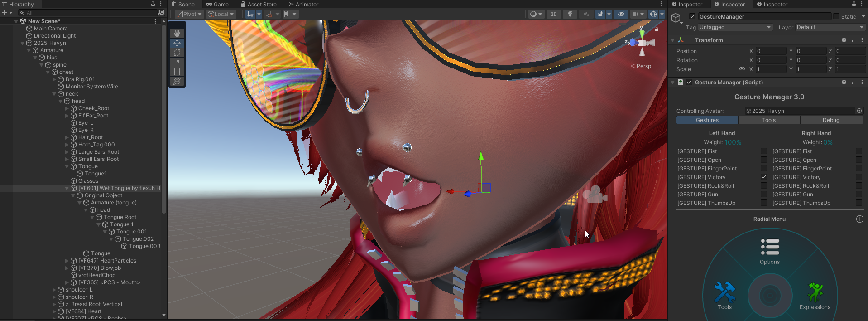The height and width of the screenshot is (321, 868).
Task: Open Options in the radial menu
Action: coord(770,252)
